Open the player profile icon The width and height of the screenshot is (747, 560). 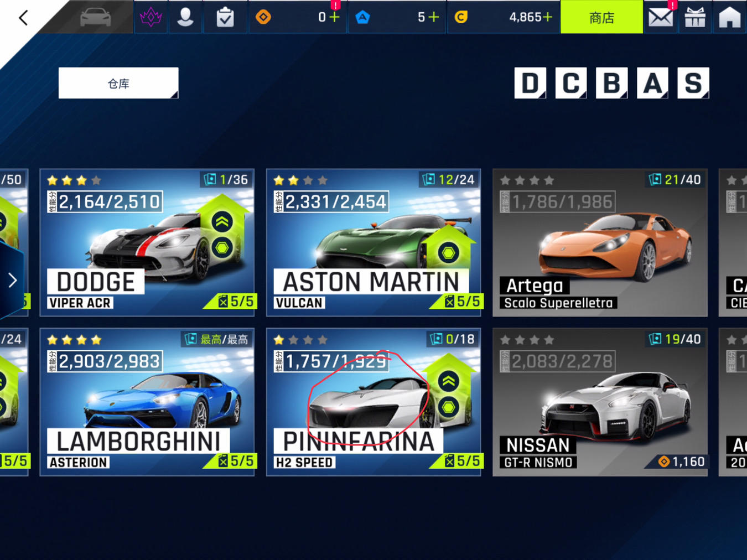click(x=185, y=17)
